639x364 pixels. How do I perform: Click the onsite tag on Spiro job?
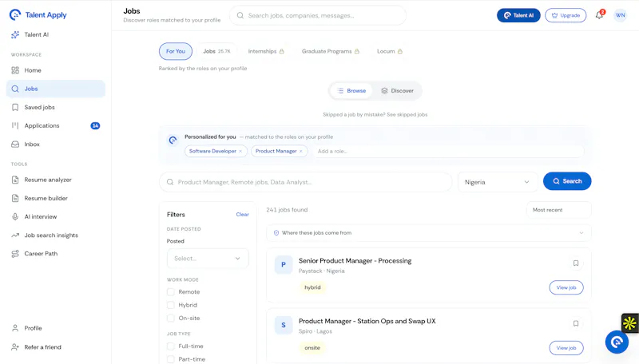pyautogui.click(x=312, y=348)
